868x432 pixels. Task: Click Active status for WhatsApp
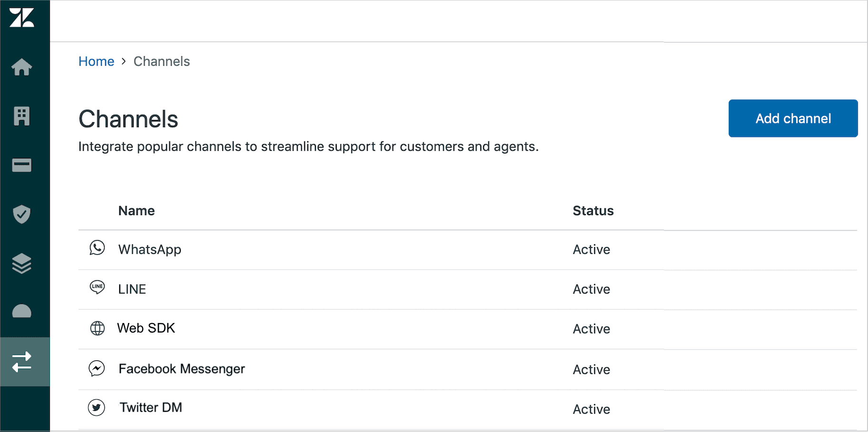[591, 249]
